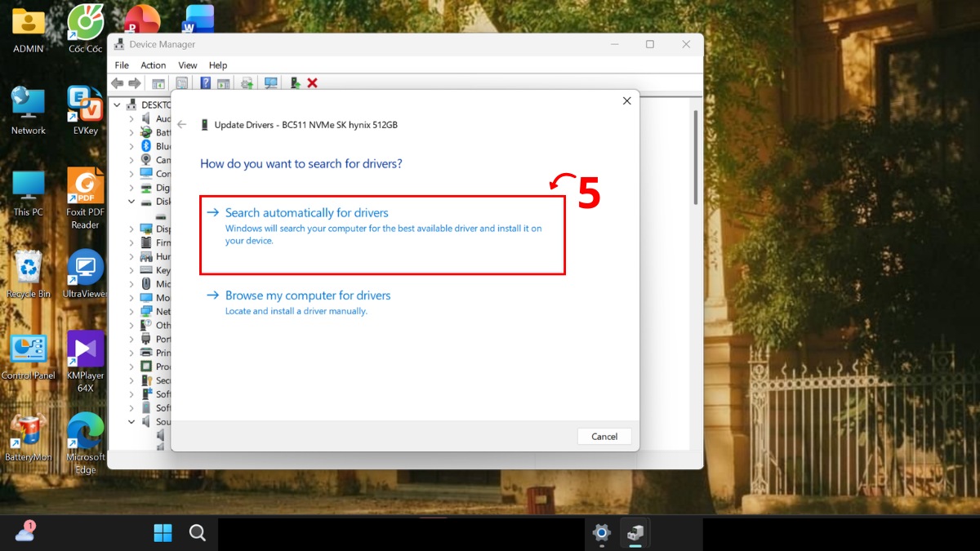Open the Network desktop icon
Image resolution: width=980 pixels, height=551 pixels.
coord(29,112)
